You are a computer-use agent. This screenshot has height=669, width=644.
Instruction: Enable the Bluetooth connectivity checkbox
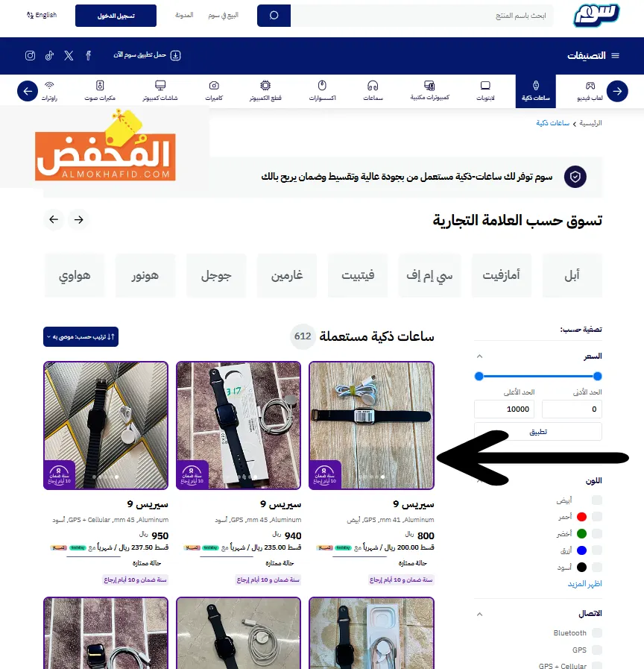(x=597, y=632)
